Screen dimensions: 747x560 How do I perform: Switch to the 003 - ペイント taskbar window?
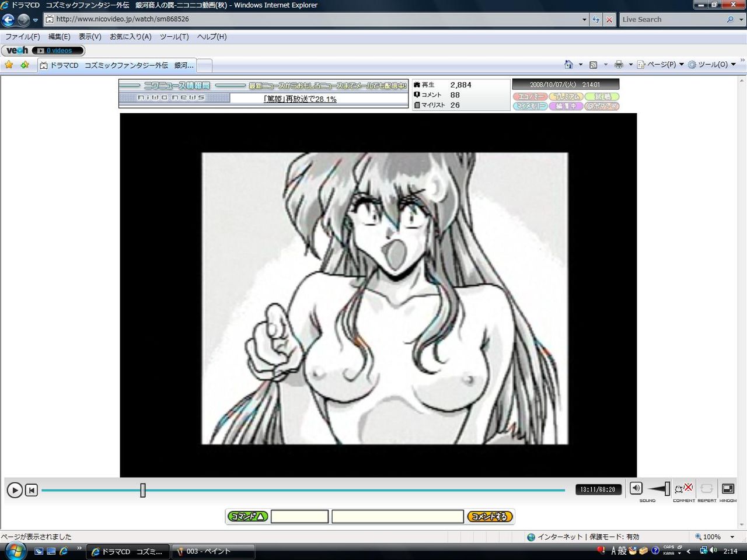pos(212,551)
